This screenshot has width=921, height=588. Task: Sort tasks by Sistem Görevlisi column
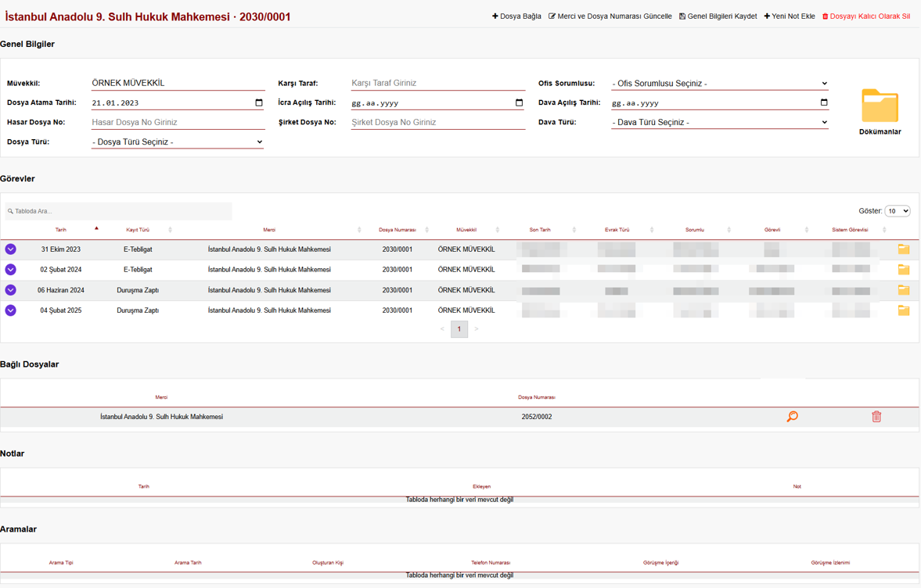pos(850,230)
